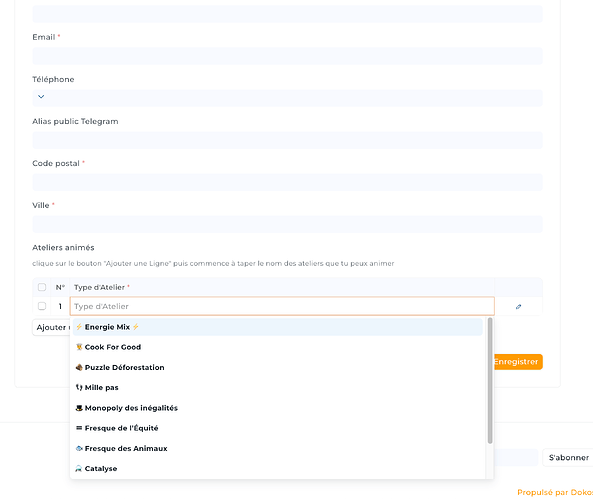Open the Téléphone country code chevron
This screenshot has width=593, height=499.
click(x=41, y=96)
